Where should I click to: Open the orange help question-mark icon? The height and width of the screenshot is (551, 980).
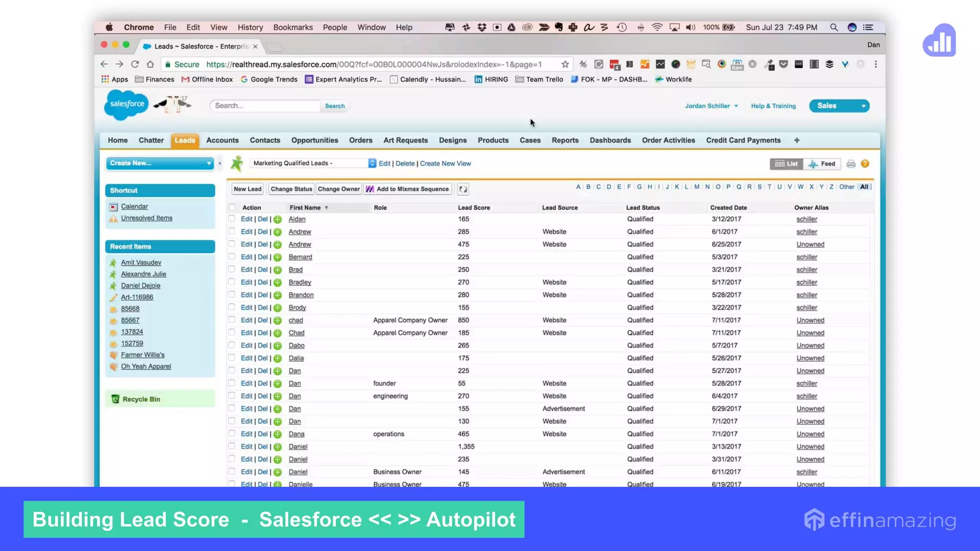pos(865,164)
